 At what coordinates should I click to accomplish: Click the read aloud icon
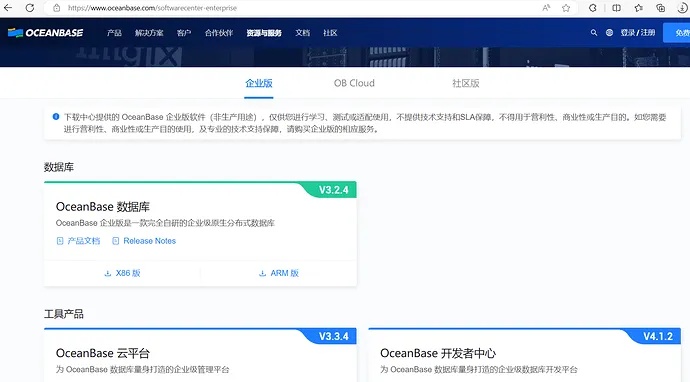coord(546,7)
